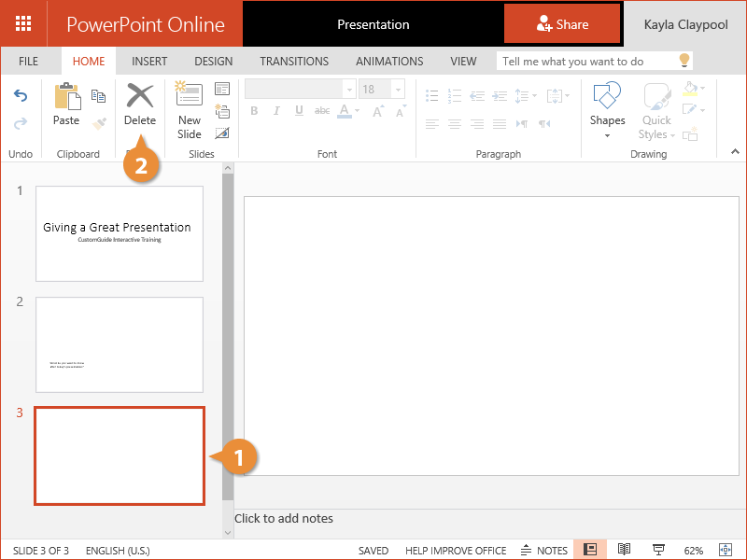The image size is (747, 560).
Task: Open the app launcher waffle icon
Action: 23,24
